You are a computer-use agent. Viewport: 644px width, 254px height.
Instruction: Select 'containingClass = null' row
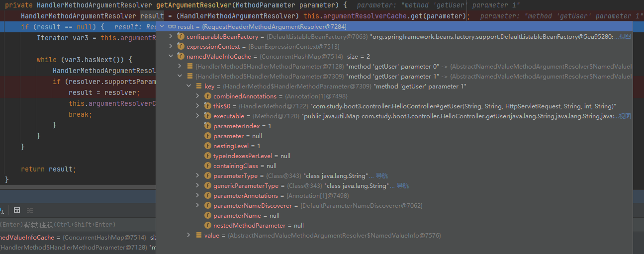tap(245, 166)
